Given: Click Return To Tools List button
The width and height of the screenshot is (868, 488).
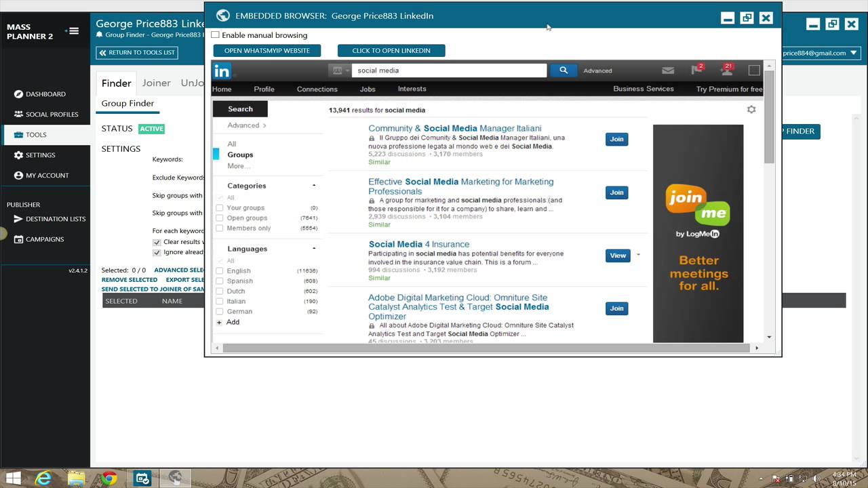Looking at the screenshot, I should click(137, 52).
